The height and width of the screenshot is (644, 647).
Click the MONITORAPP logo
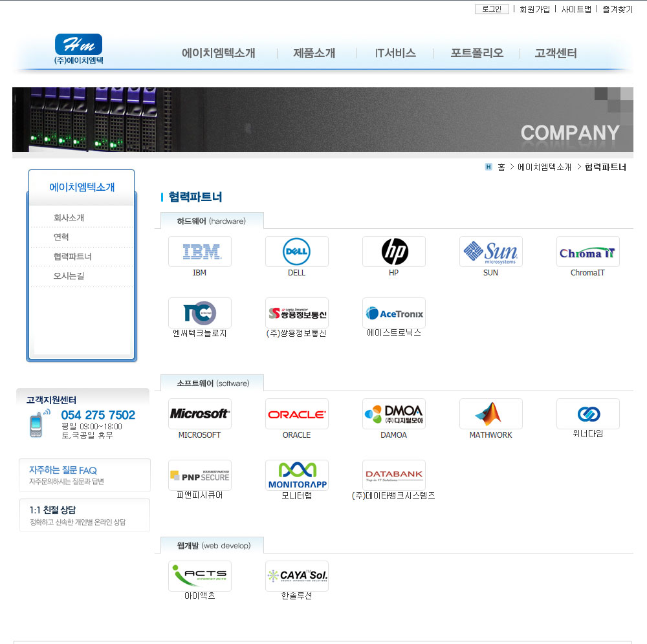pos(297,475)
